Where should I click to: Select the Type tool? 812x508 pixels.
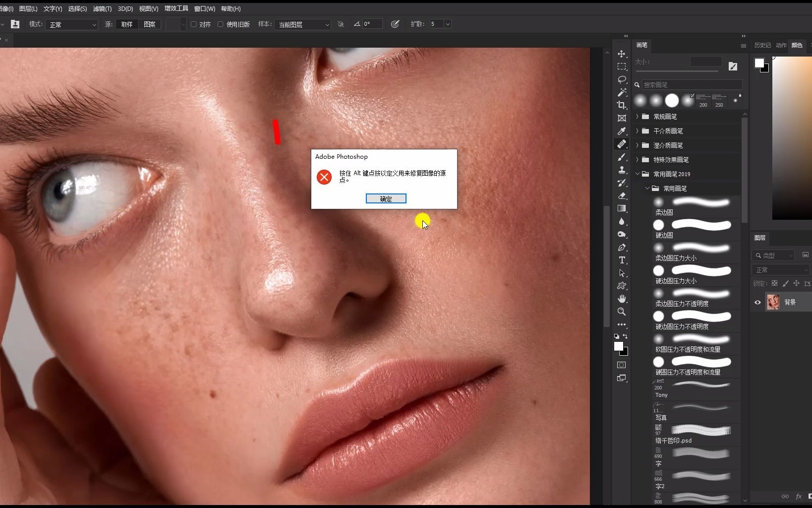click(x=622, y=260)
